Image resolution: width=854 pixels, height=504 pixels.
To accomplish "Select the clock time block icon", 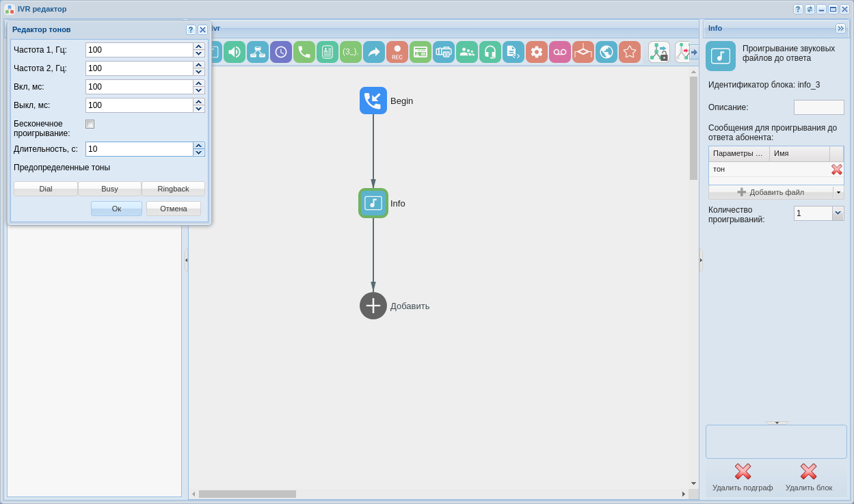I will (x=281, y=52).
